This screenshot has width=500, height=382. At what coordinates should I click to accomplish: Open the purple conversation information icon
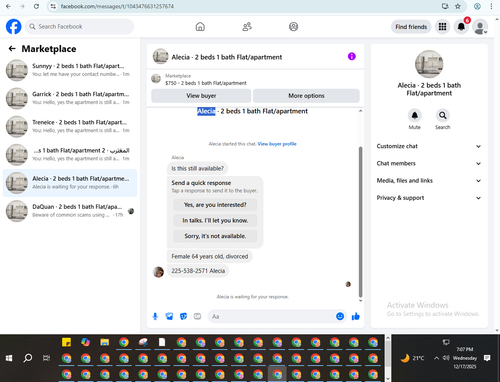pos(352,56)
